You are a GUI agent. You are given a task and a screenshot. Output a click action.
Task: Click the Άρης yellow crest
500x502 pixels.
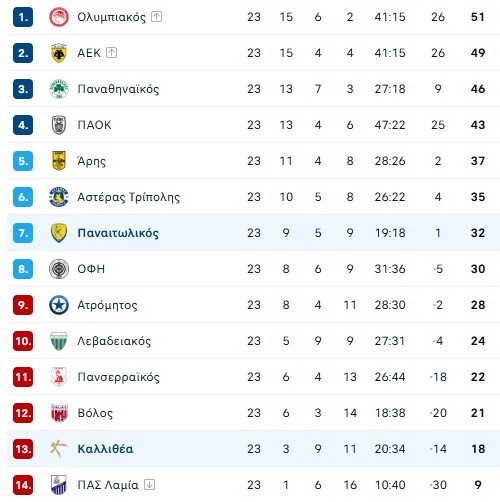59,161
